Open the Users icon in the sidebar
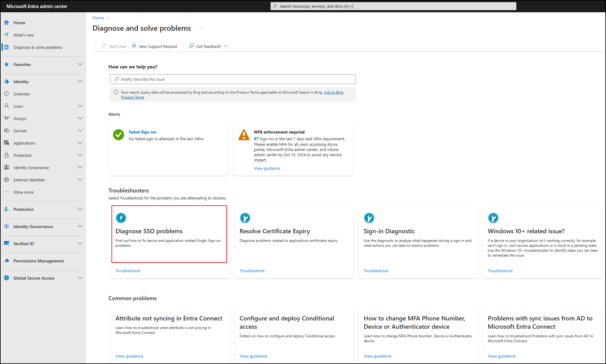Screen dimensions: 606x364 point(6,106)
